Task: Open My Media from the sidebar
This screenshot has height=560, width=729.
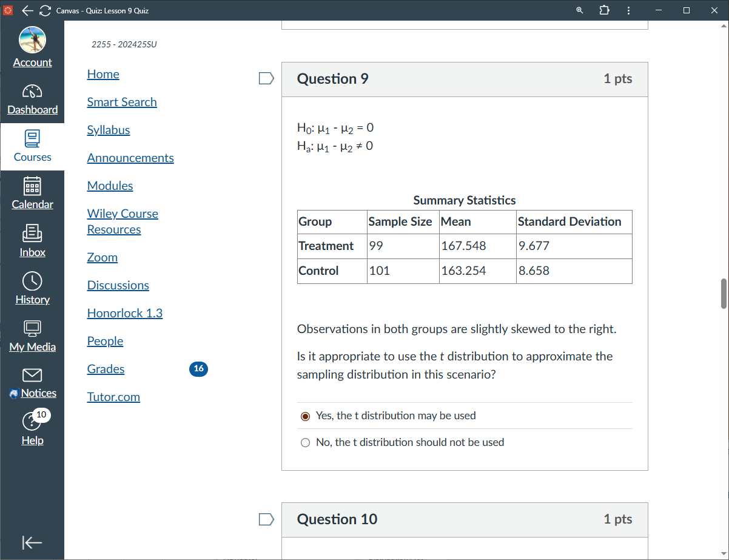Action: [32, 336]
